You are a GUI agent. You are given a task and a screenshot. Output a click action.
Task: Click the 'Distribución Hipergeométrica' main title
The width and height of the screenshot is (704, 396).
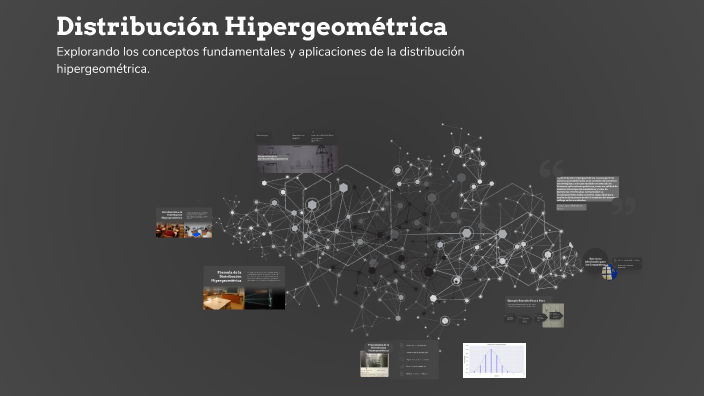tap(252, 26)
